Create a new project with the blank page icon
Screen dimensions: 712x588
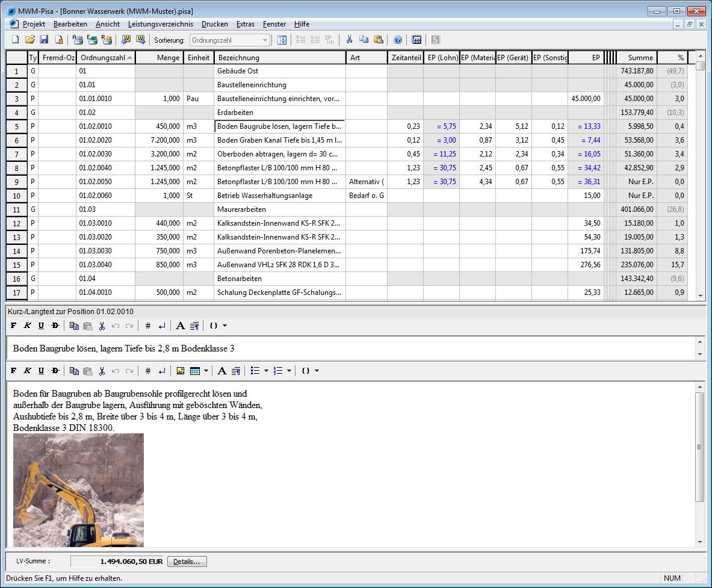coord(16,40)
